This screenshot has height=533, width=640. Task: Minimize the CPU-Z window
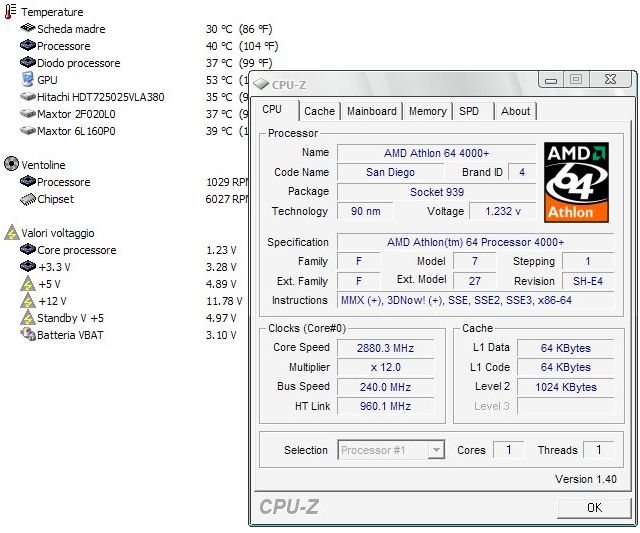pyautogui.click(x=551, y=80)
